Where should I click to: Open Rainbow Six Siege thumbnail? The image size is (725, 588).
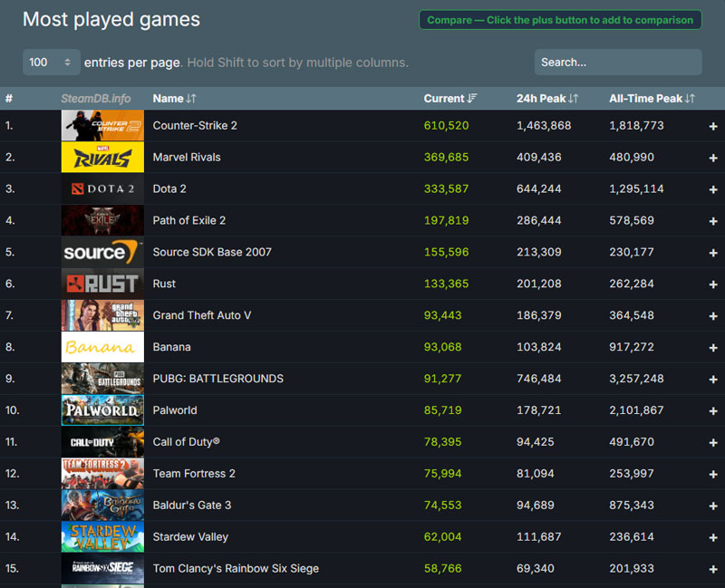point(102,568)
